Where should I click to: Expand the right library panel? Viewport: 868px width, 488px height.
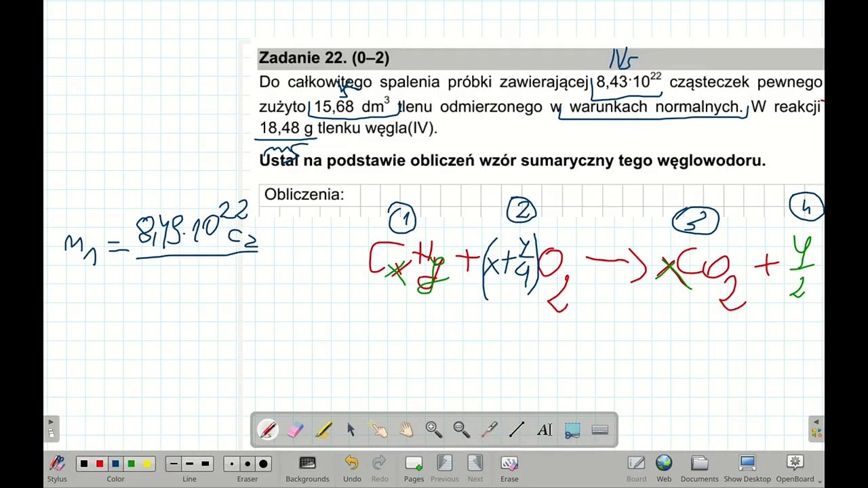coord(816,428)
